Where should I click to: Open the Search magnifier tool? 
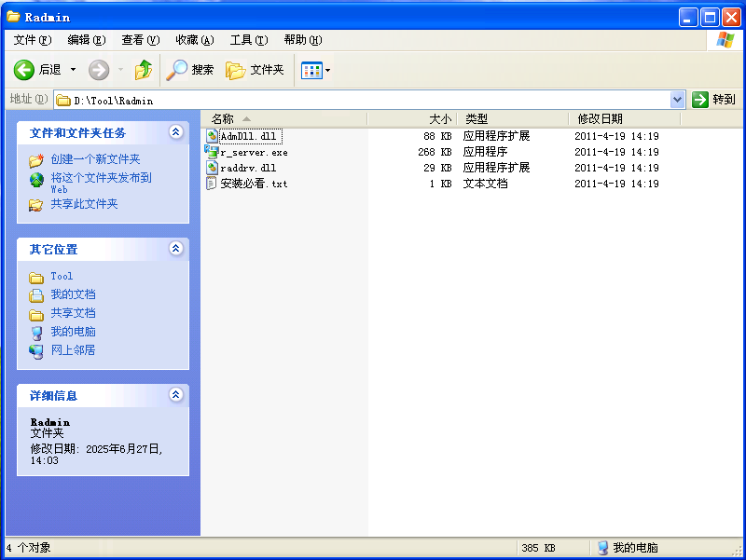tap(176, 71)
